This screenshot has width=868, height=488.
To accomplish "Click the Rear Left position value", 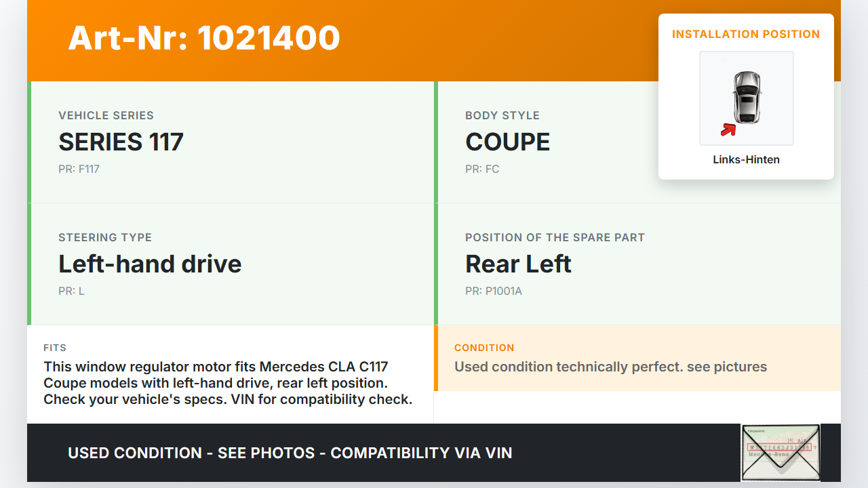I will pyautogui.click(x=518, y=264).
